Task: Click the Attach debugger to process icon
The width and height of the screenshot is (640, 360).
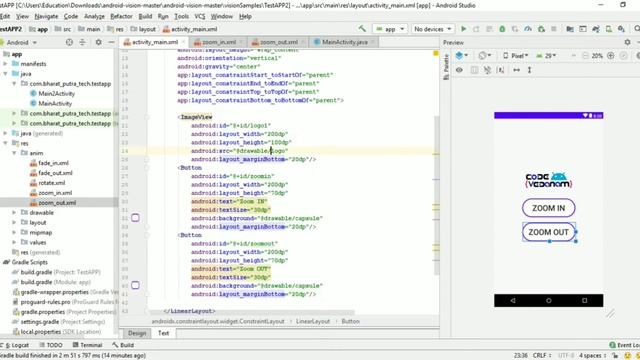Action: click(541, 29)
